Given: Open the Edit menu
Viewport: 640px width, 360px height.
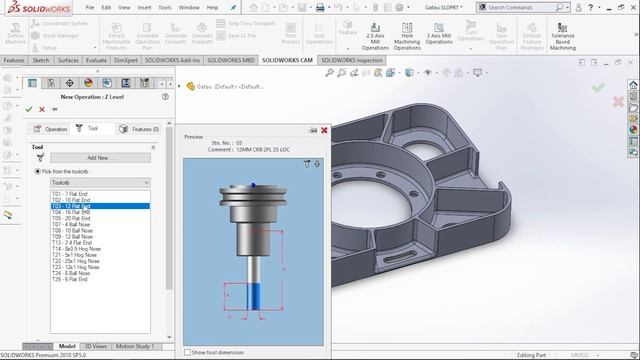Looking at the screenshot, I should [106, 7].
